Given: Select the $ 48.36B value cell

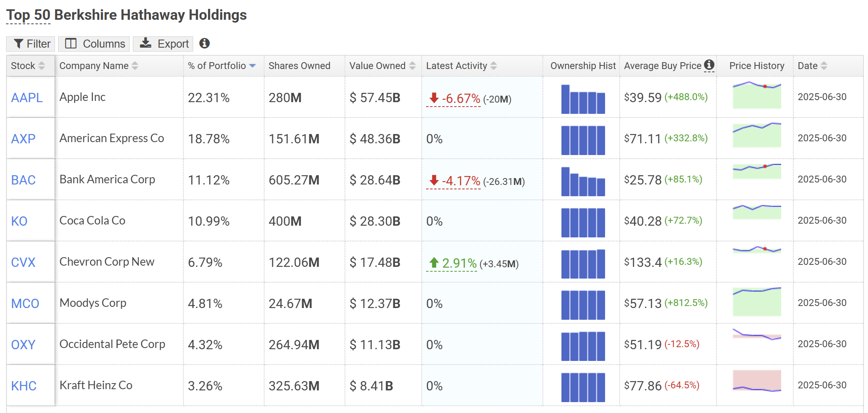Looking at the screenshot, I should click(375, 139).
